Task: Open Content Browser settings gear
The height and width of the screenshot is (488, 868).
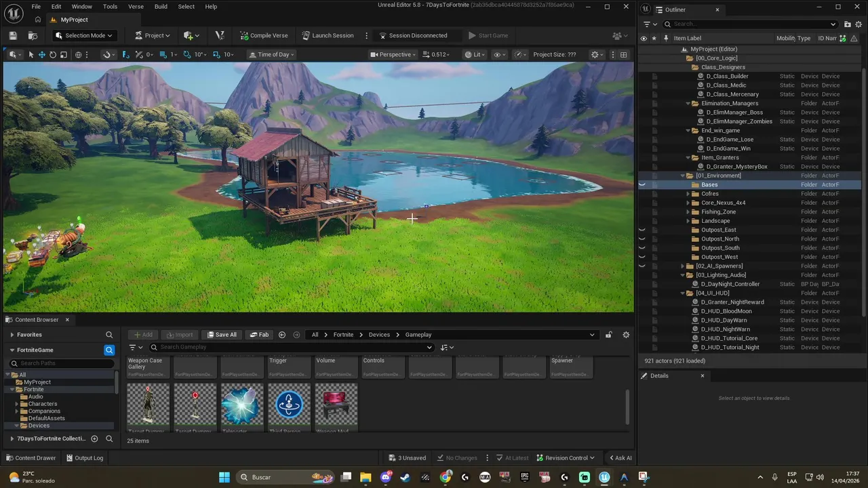Action: pos(626,334)
